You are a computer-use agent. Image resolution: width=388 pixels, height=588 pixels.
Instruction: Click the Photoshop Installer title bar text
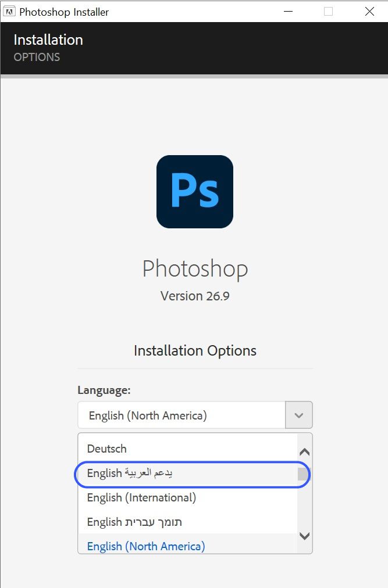click(64, 12)
